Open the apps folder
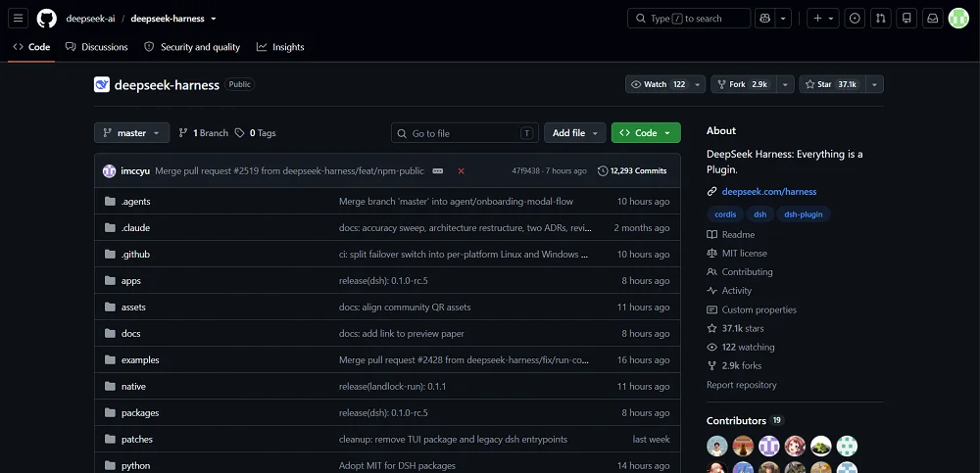 131,280
